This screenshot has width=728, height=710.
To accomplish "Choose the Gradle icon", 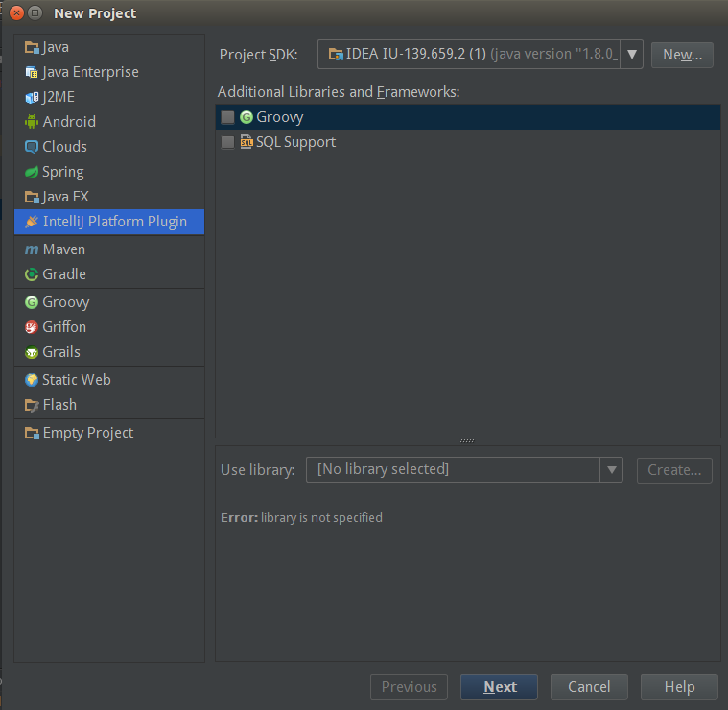I will (32, 274).
